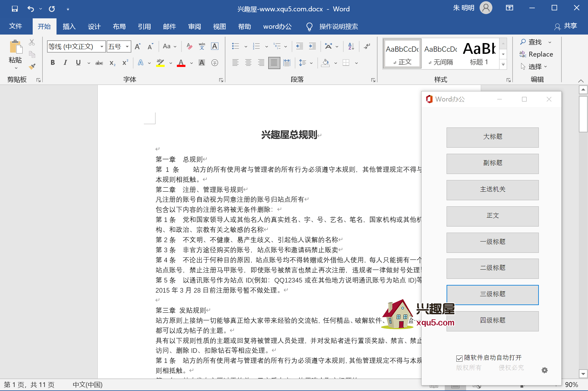The image size is (588, 391).
Task: Shrink font size with the smaller A icon
Action: 150,46
